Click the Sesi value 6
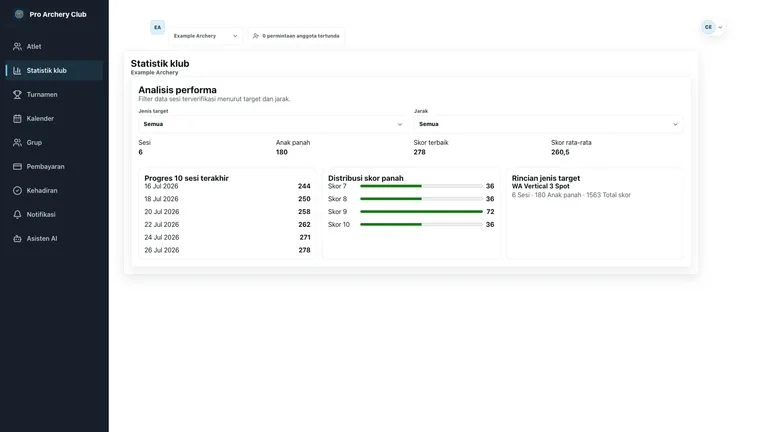 pos(141,152)
